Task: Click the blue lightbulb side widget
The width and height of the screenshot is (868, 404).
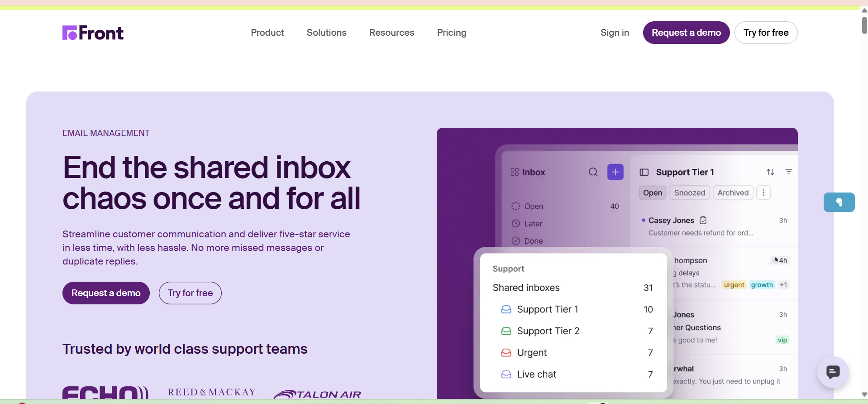Action: click(x=839, y=202)
